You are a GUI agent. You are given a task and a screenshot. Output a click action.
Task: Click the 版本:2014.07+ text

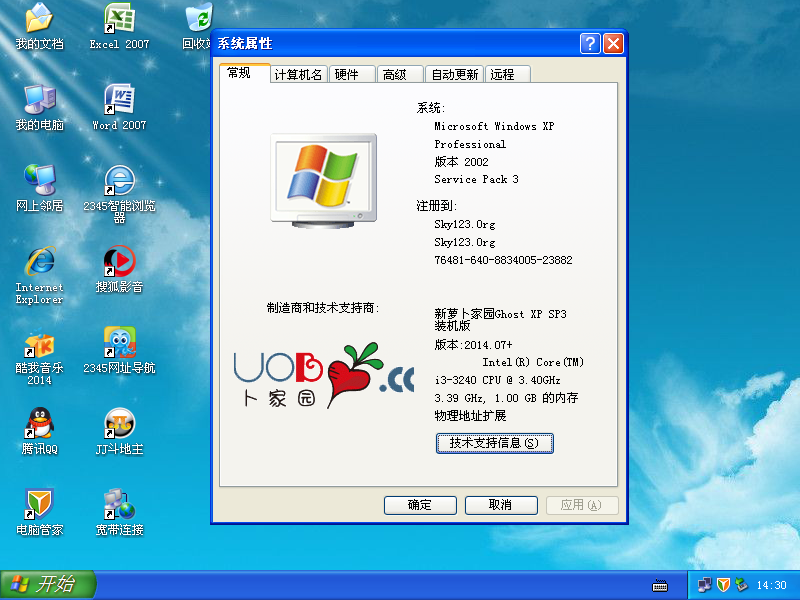[473, 345]
